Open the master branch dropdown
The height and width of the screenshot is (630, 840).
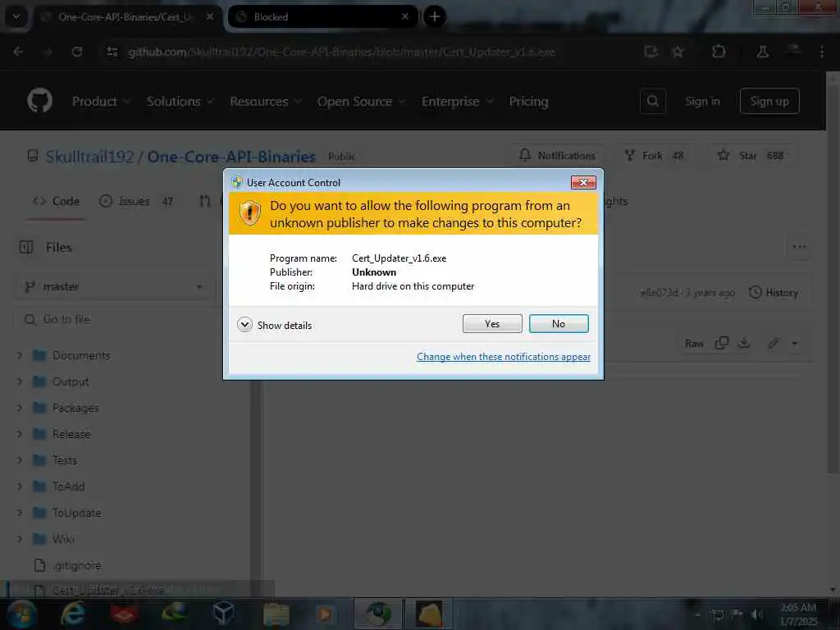[x=113, y=286]
